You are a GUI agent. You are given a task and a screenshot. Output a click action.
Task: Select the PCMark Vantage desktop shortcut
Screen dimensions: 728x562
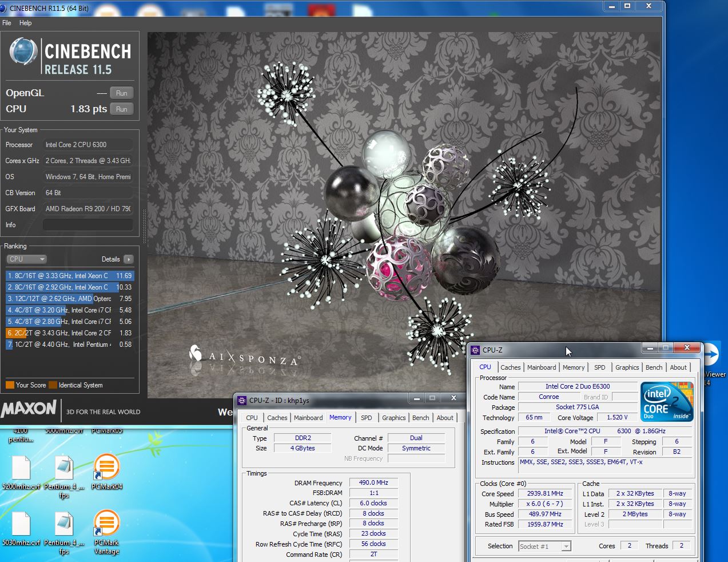[x=106, y=532]
